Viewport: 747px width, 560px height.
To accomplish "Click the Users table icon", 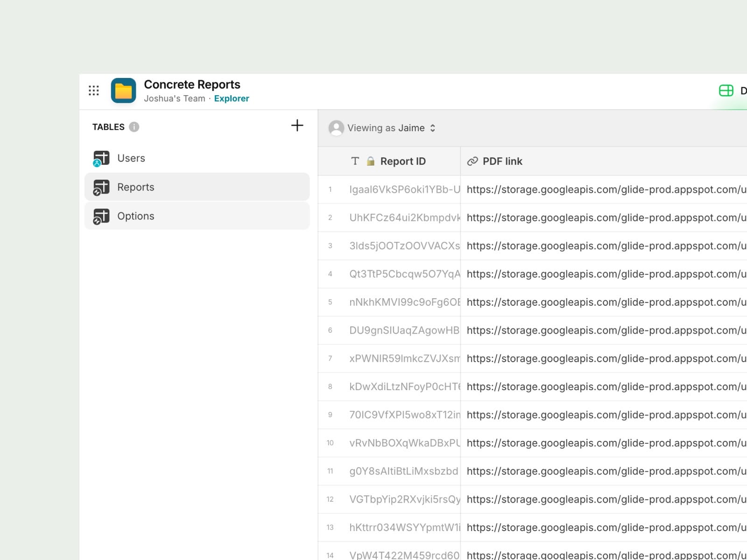I will tap(101, 159).
